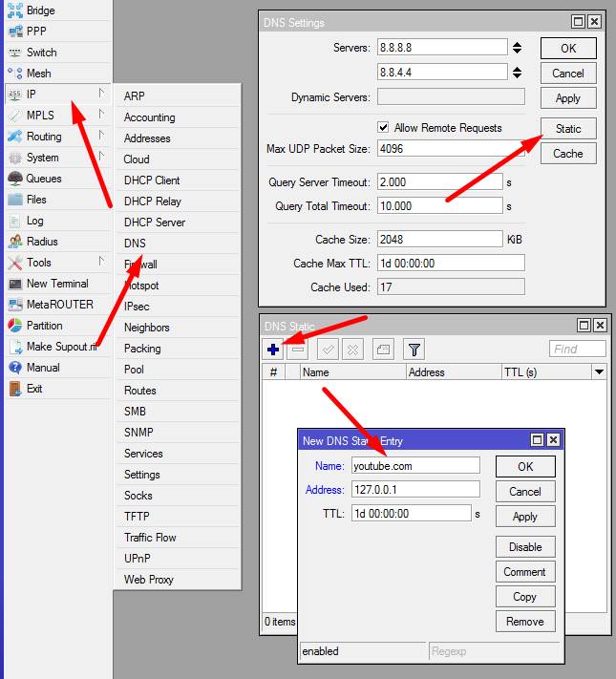Click the comment icon in DNS Static toolbar
This screenshot has height=679, width=616.
(x=382, y=350)
